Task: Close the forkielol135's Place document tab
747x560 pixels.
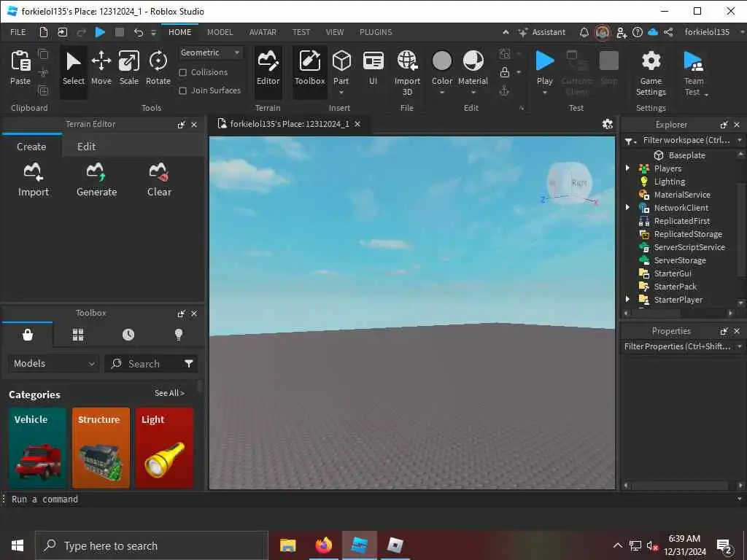Action: click(x=357, y=124)
